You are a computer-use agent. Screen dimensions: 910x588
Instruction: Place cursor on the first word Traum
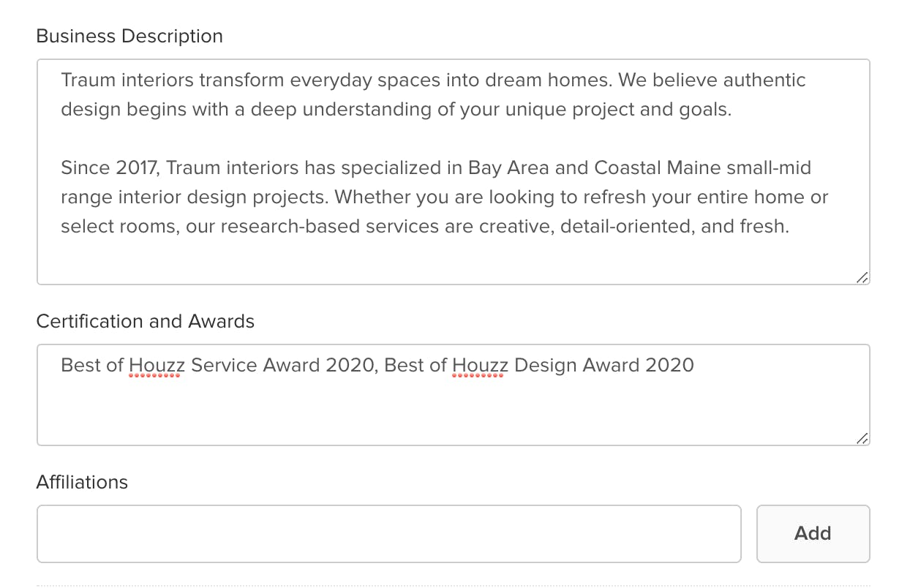pyautogui.click(x=86, y=80)
